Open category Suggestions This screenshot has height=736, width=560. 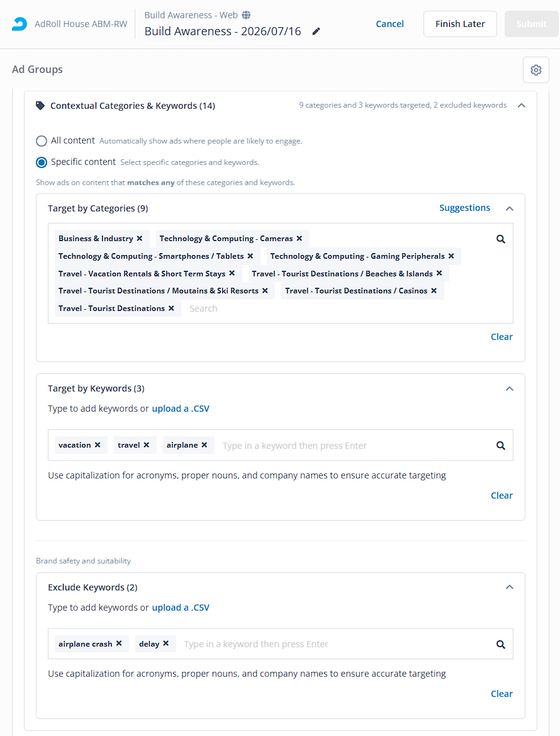465,208
